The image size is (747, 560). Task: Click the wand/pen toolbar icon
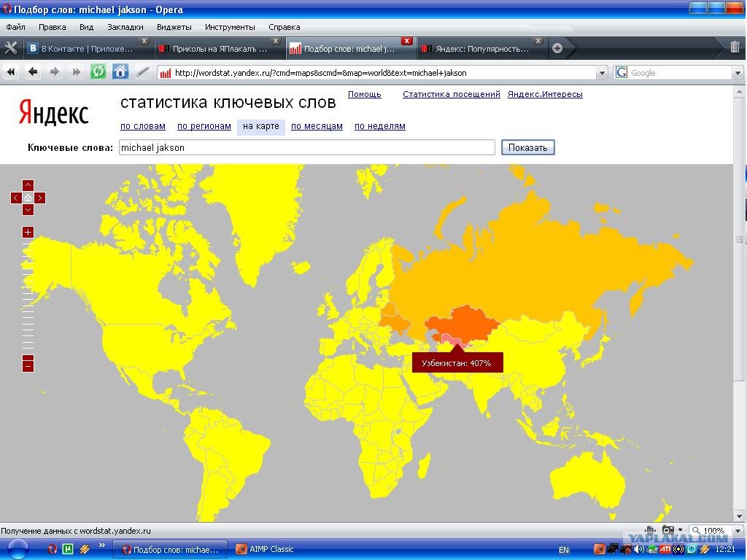[x=142, y=72]
